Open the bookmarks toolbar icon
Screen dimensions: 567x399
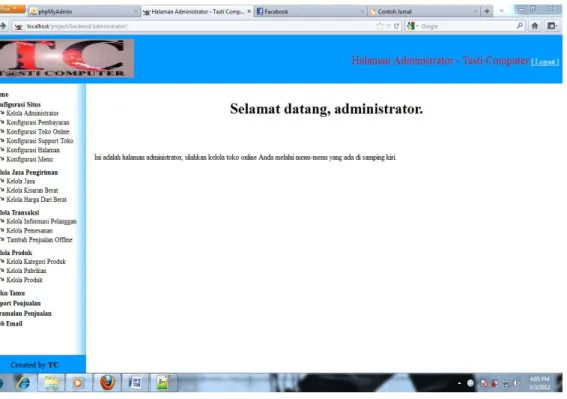(552, 26)
